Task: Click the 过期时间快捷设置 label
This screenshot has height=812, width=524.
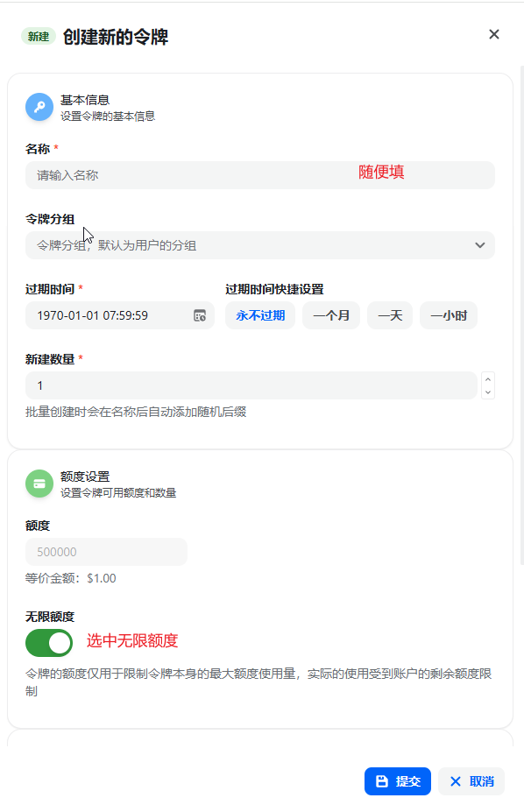Action: (x=274, y=289)
